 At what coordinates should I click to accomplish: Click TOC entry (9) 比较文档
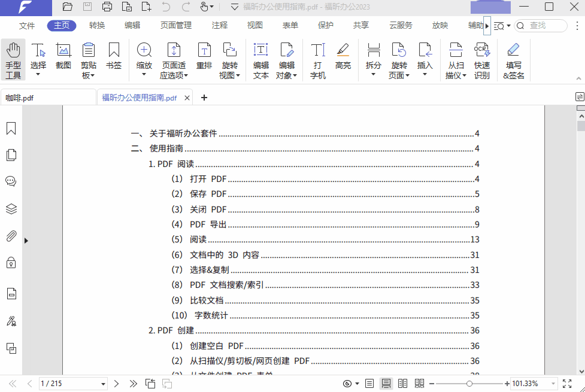point(325,300)
